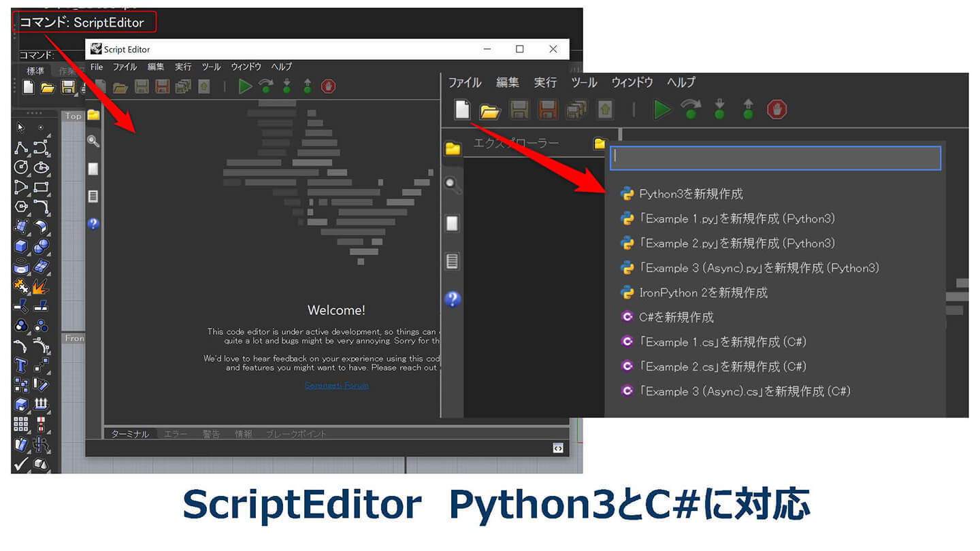Select Rhino Circle tool
Image resolution: width=980 pixels, height=551 pixels.
(x=21, y=167)
